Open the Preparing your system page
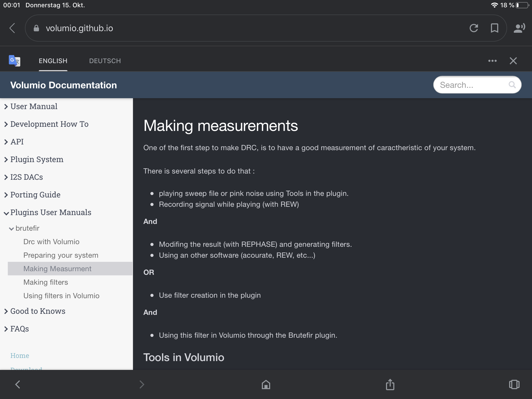532x399 pixels. pyautogui.click(x=61, y=255)
